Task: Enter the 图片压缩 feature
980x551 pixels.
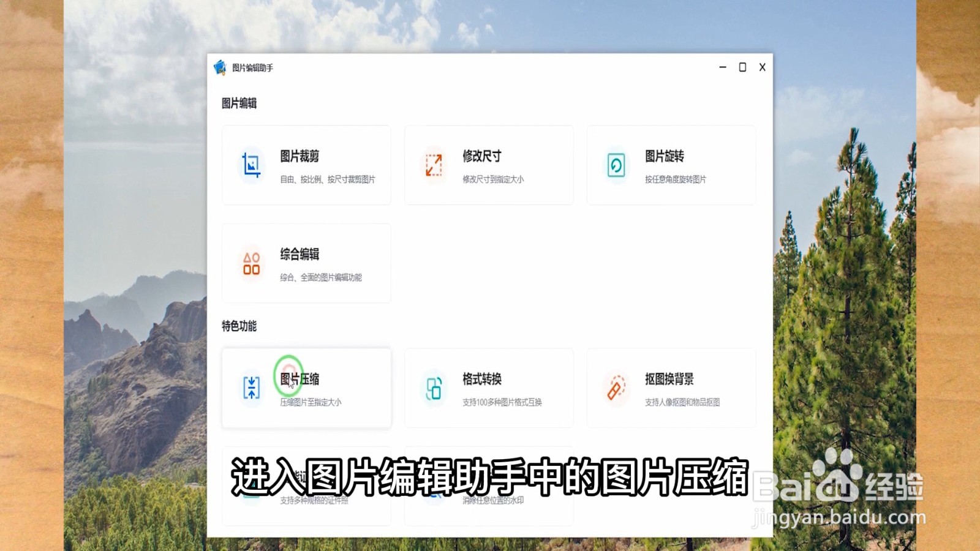Action: (306, 388)
